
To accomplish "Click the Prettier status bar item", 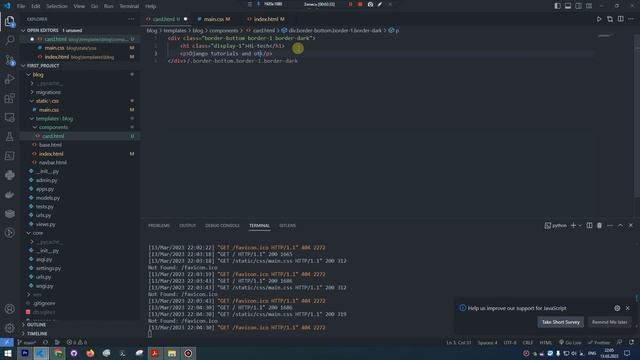I will point(599,342).
